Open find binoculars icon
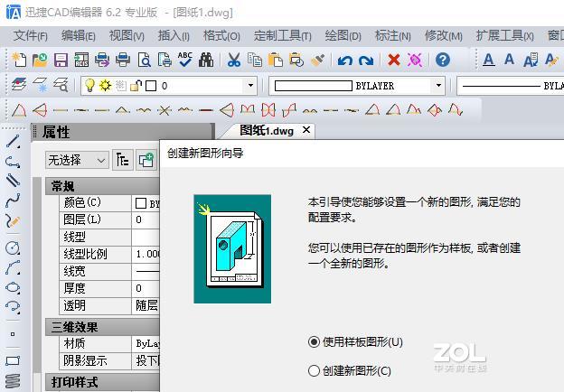 (x=206, y=60)
